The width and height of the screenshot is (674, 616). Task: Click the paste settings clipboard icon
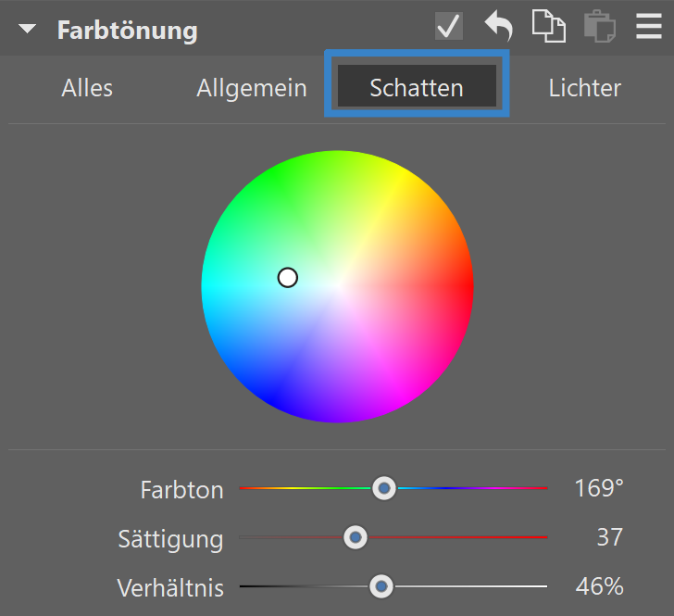[600, 27]
